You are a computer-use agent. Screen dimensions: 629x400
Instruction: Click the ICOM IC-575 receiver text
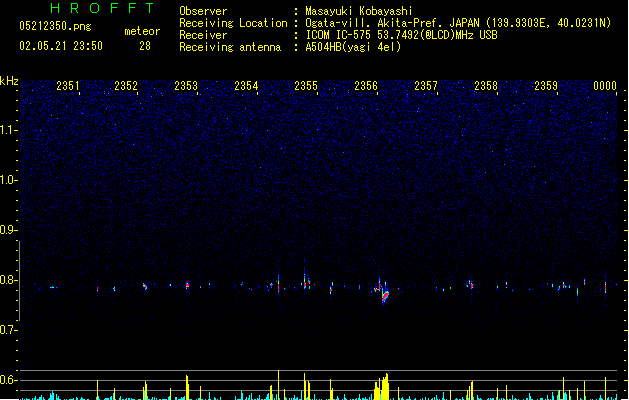point(338,35)
